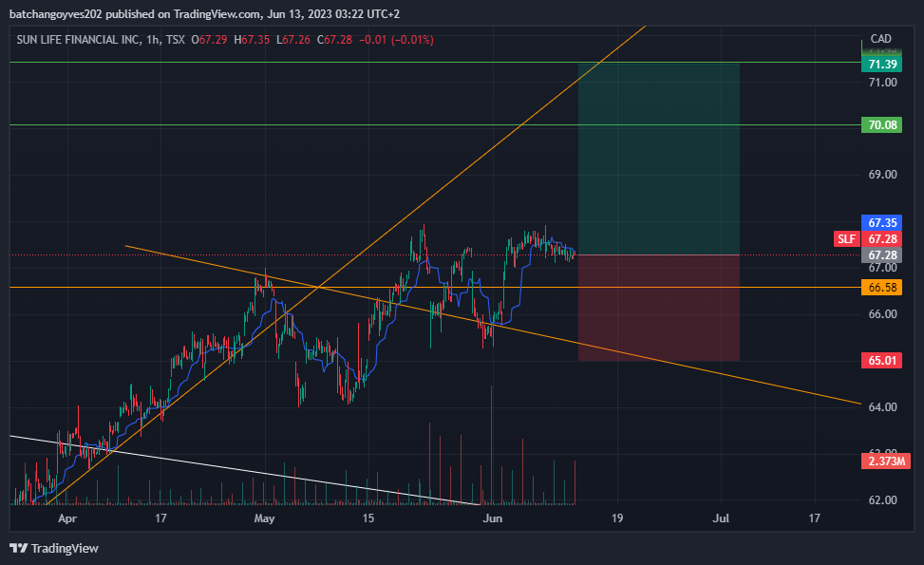This screenshot has height=565, width=924.
Task: Click the 71.39 green price label
Action: click(881, 65)
